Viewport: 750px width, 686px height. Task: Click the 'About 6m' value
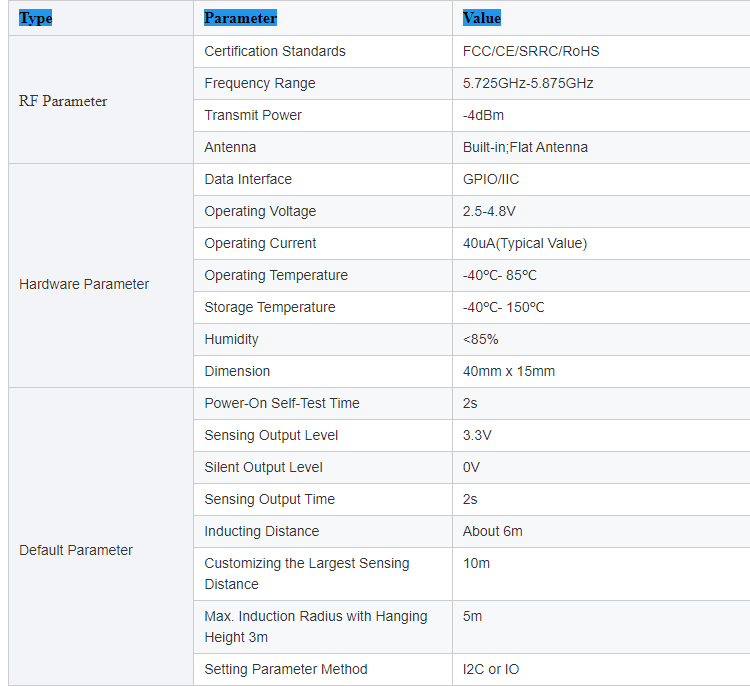pos(492,531)
